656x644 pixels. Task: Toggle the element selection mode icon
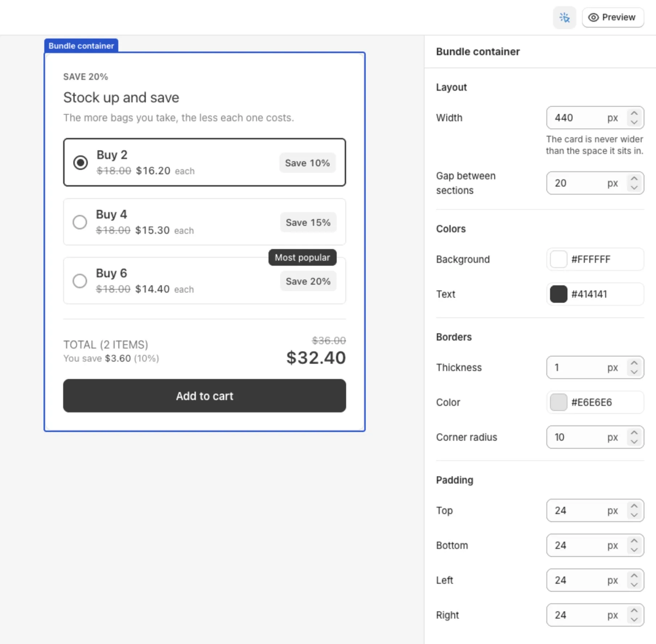click(564, 17)
